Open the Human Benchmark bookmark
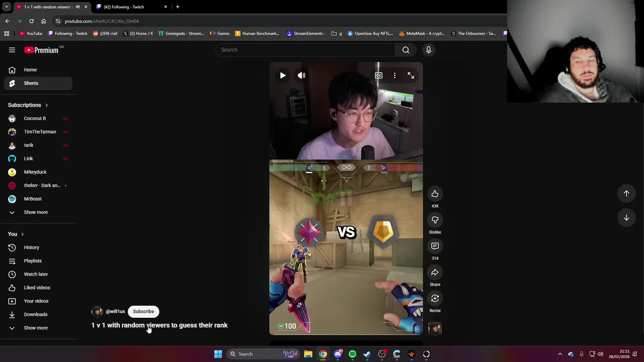This screenshot has width=644, height=362. pos(257,34)
